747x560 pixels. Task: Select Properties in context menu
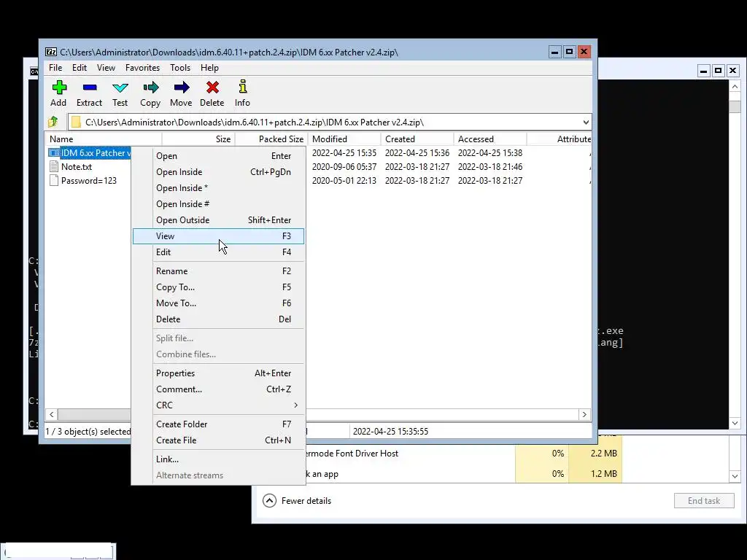[x=219, y=373]
